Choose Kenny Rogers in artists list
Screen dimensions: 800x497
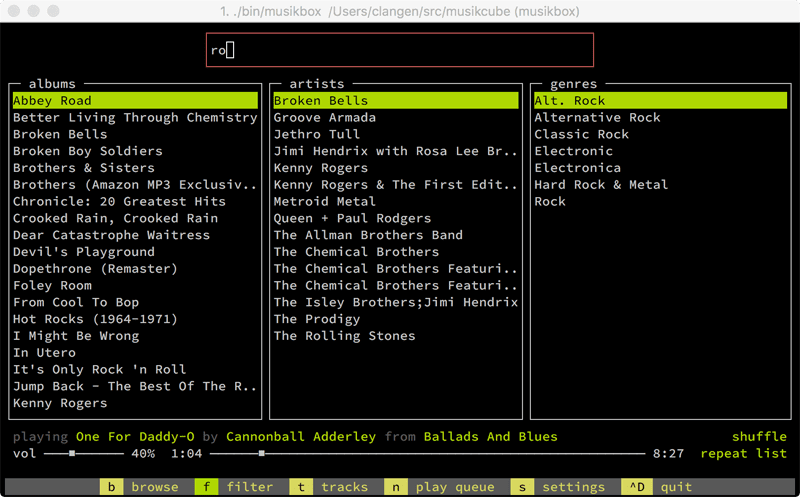(x=320, y=168)
